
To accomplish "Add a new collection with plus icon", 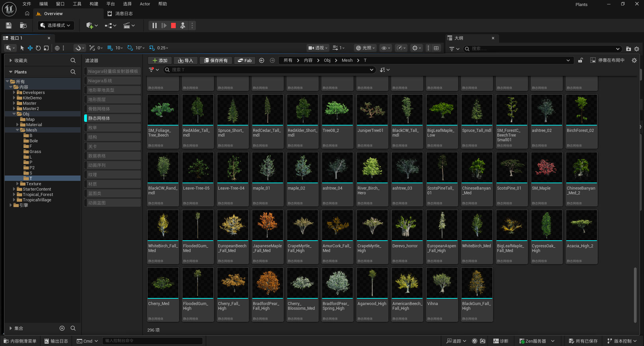I will (62, 328).
